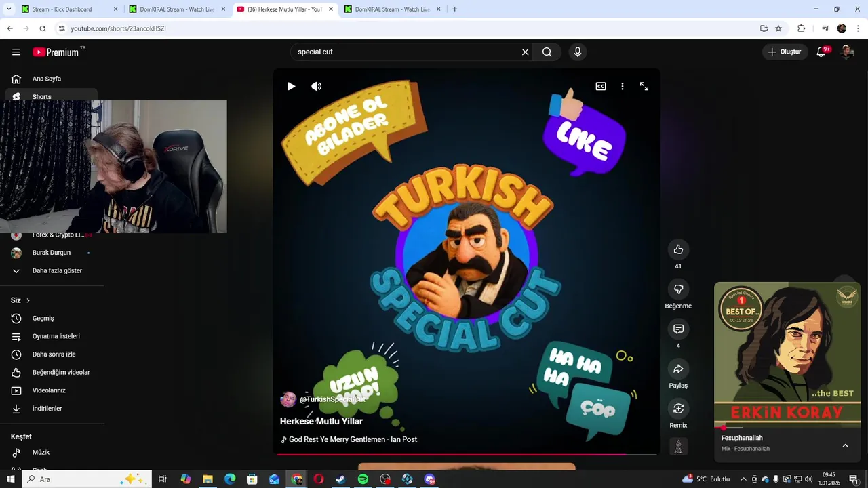Open Steam from the taskbar

[340, 479]
